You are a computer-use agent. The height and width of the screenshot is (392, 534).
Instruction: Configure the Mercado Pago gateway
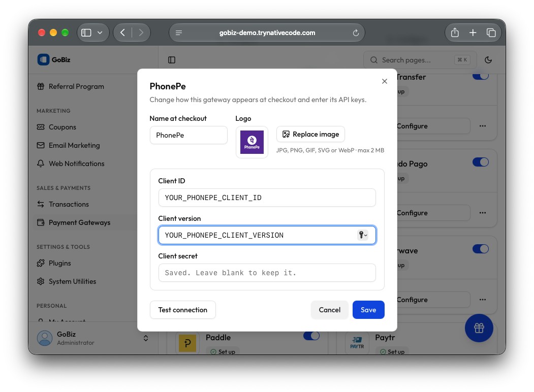click(433, 213)
